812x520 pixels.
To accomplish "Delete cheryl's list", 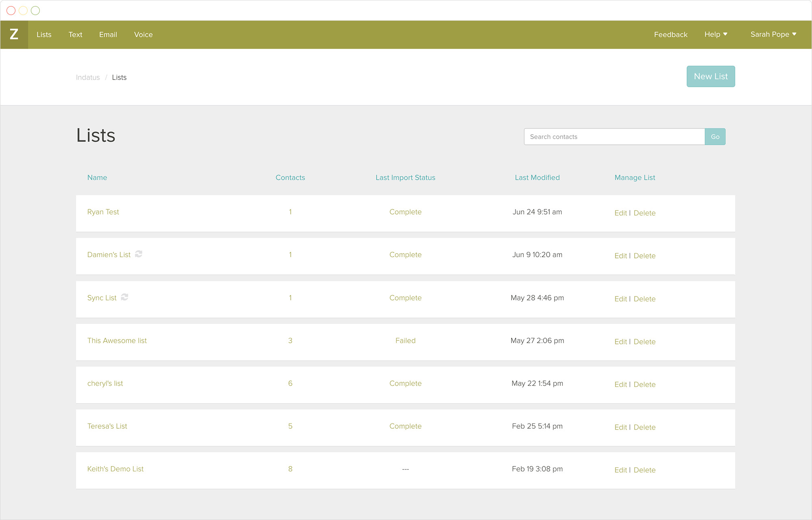I will 645,385.
